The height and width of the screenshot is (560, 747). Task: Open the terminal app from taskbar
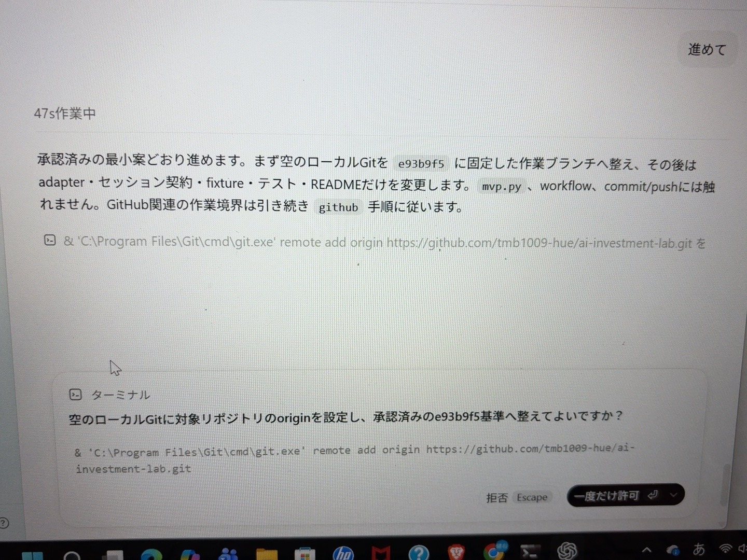click(x=530, y=551)
